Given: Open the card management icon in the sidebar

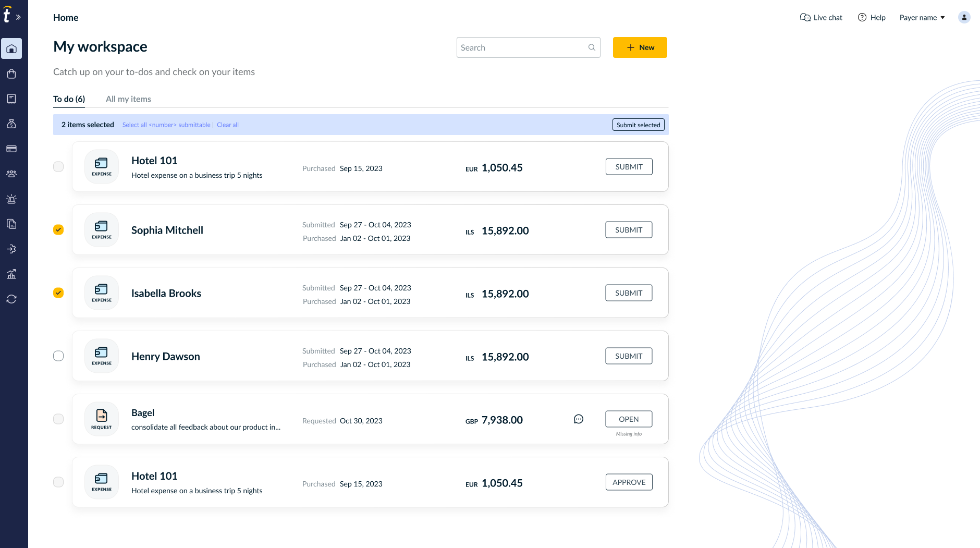Looking at the screenshot, I should coord(11,149).
